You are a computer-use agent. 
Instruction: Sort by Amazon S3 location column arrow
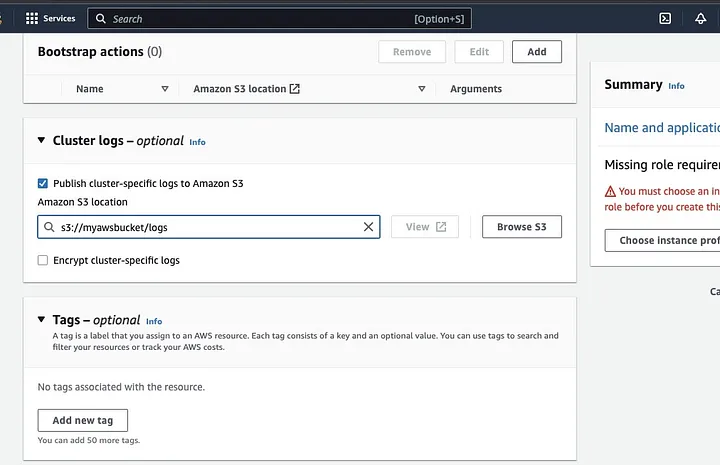tap(421, 89)
